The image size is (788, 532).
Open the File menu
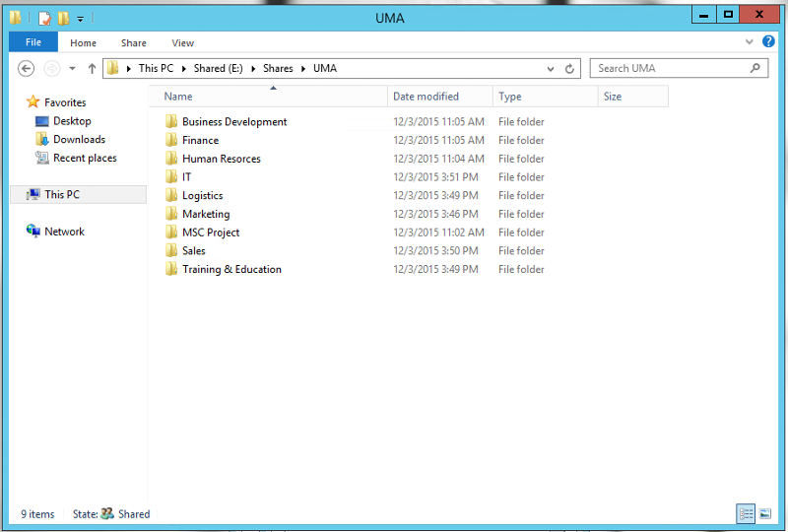pyautogui.click(x=33, y=42)
